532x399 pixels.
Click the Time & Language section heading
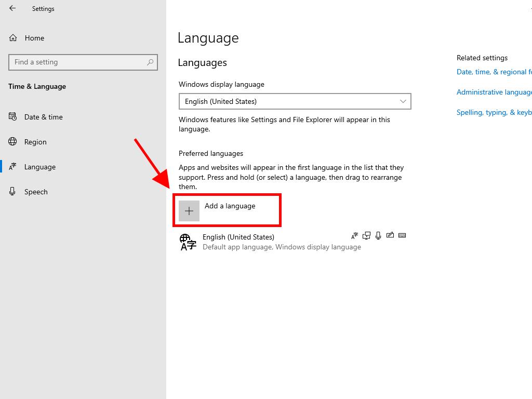pyautogui.click(x=37, y=87)
